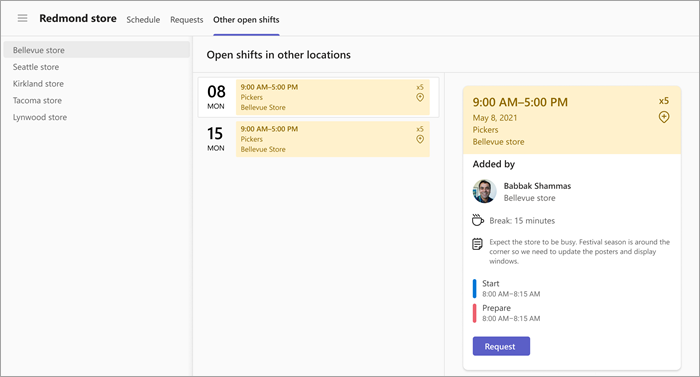
Task: Click 9:00 AM–5:00 PM heading in details card
Action: tap(520, 102)
